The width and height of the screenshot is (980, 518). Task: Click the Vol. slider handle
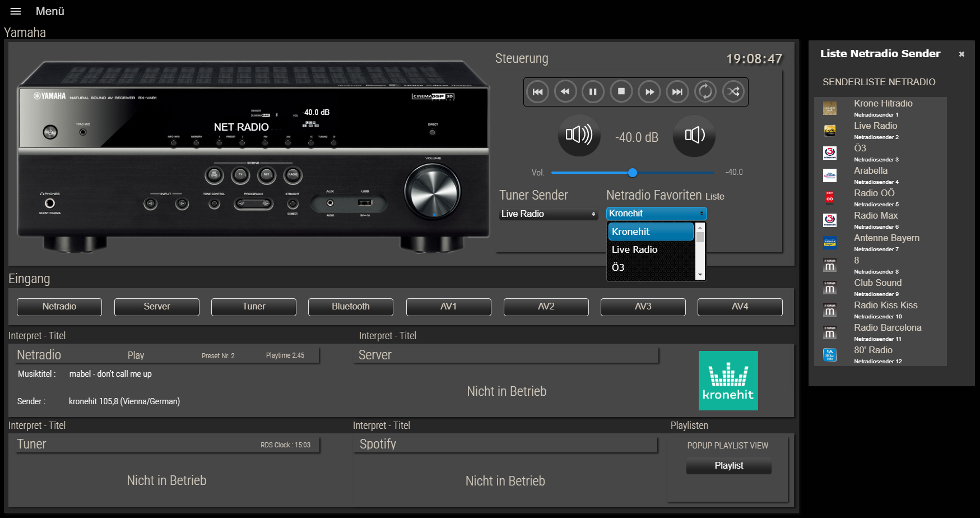point(633,173)
